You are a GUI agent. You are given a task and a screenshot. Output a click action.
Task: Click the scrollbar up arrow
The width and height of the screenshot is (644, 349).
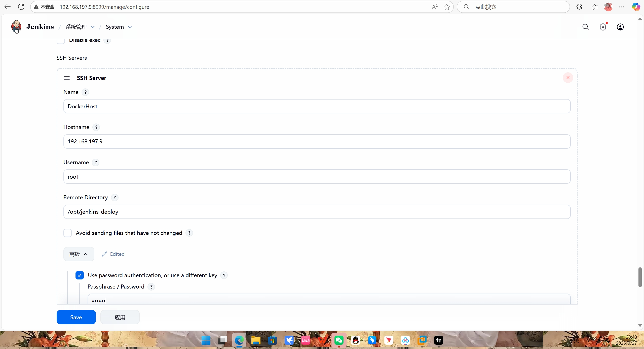point(640,19)
